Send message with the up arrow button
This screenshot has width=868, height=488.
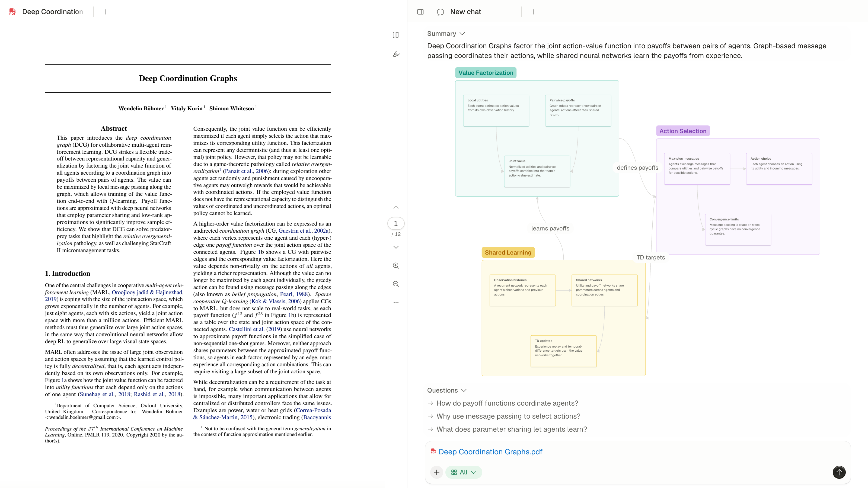[839, 472]
